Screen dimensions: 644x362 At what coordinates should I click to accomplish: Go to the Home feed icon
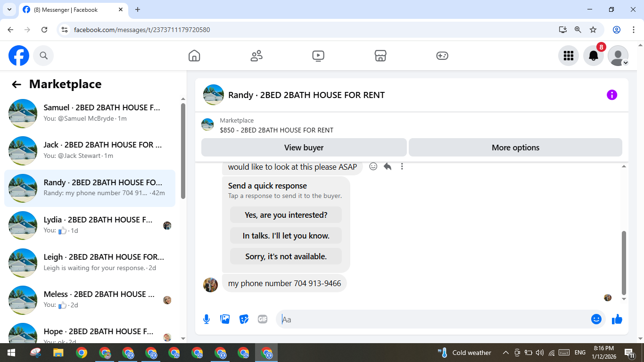pyautogui.click(x=194, y=56)
